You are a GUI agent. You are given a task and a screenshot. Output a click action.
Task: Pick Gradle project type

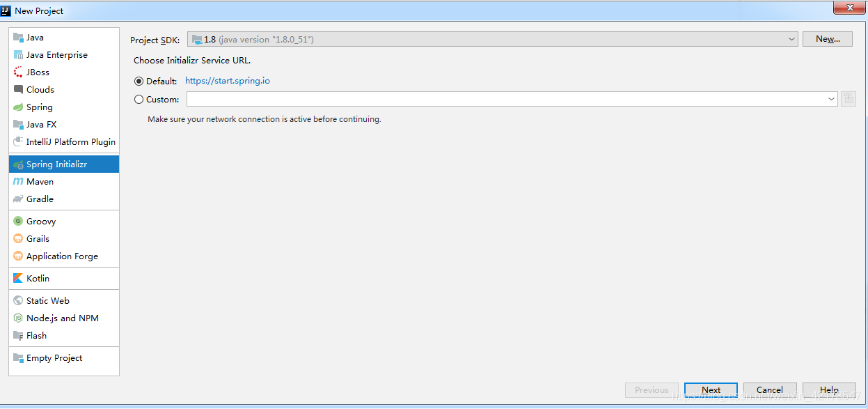pyautogui.click(x=64, y=199)
